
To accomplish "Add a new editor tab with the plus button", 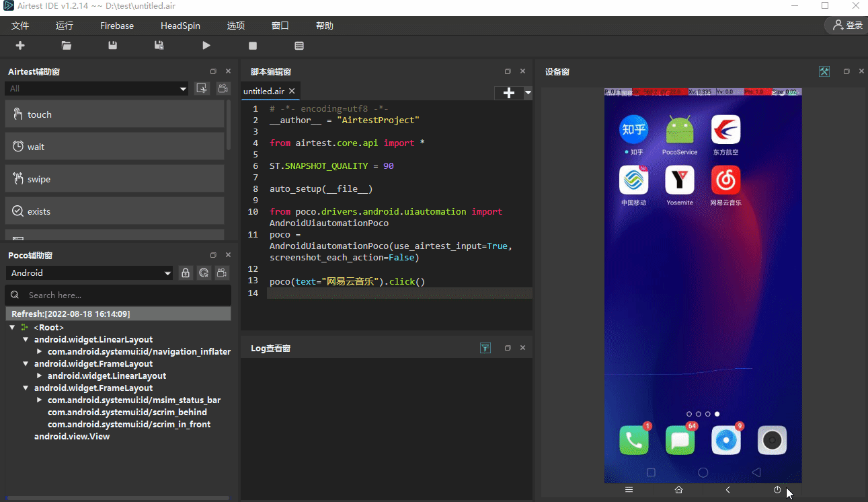I will 509,93.
